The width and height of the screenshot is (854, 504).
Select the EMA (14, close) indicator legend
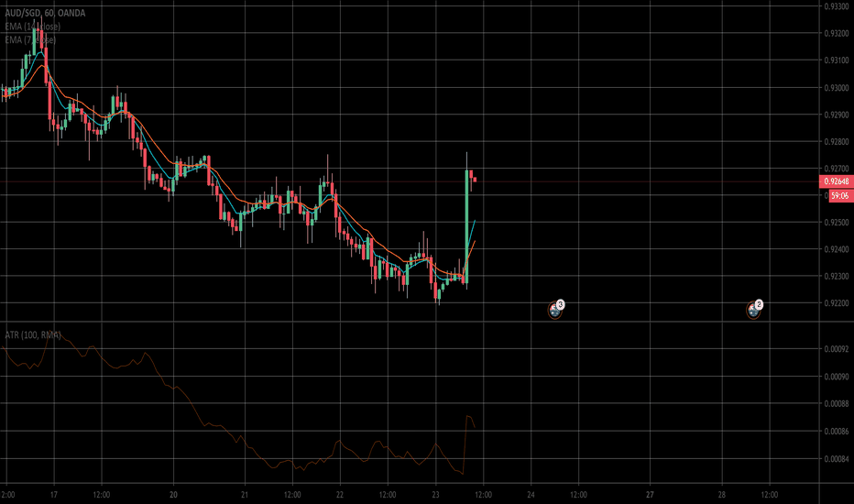point(33,27)
